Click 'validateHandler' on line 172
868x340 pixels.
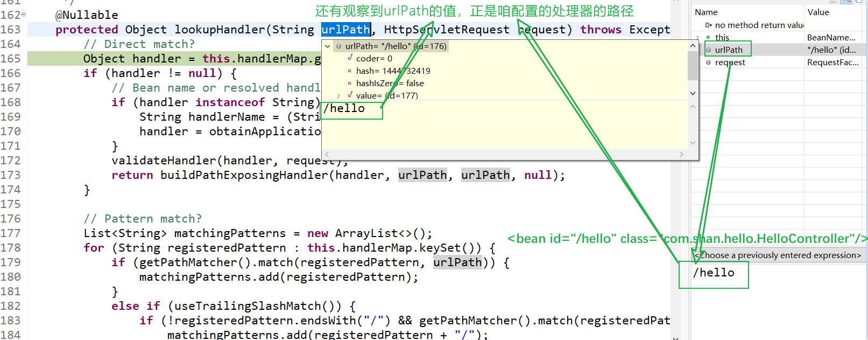coord(164,161)
